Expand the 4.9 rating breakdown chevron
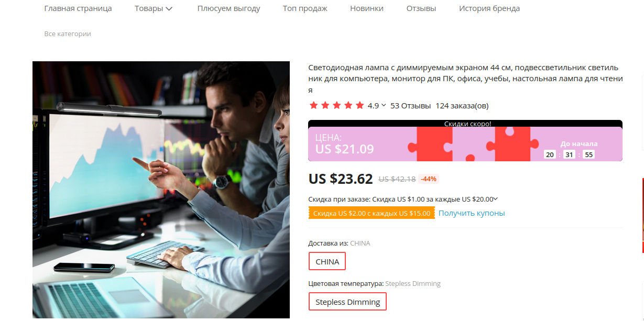Screen dimensions: 644x321 click(384, 105)
